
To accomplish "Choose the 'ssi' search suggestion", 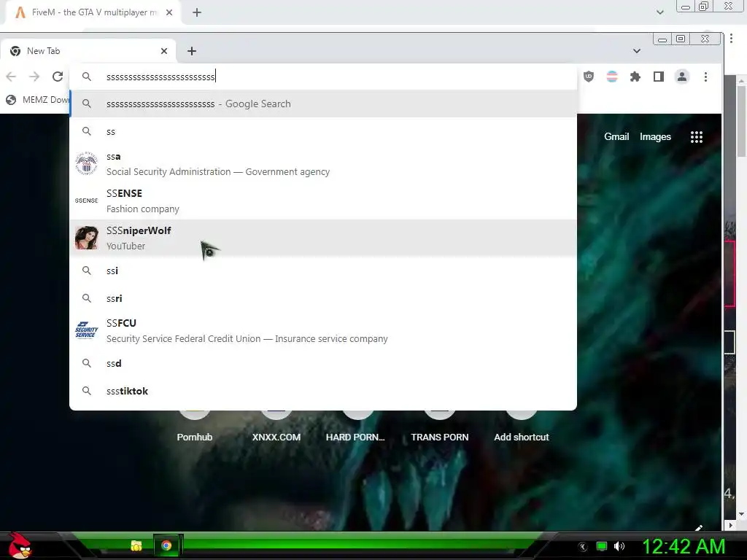I will 323,271.
